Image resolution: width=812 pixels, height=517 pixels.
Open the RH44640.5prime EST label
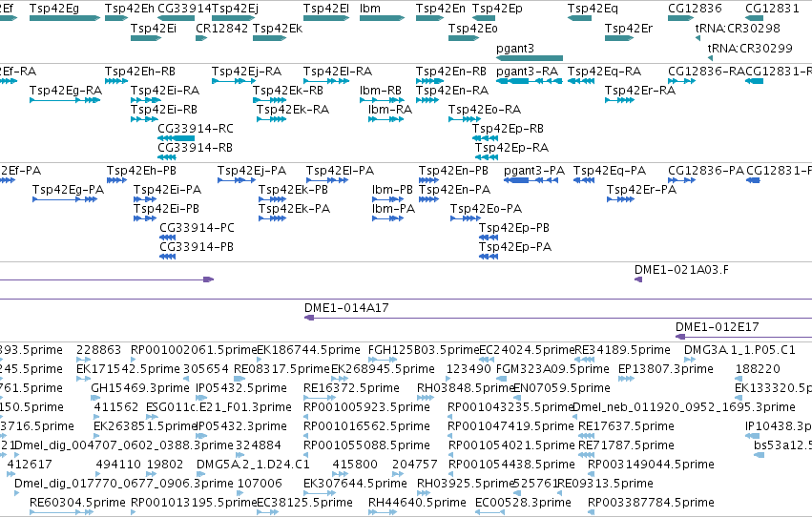pos(417,503)
